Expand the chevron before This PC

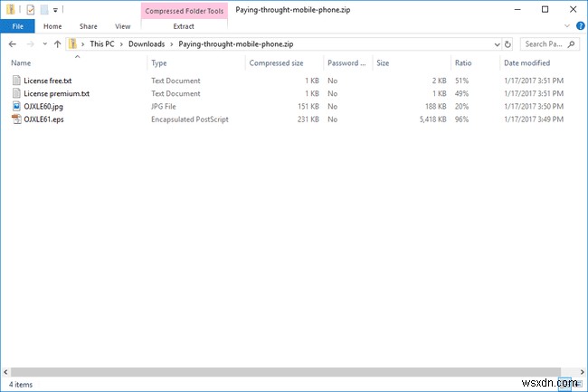click(83, 44)
